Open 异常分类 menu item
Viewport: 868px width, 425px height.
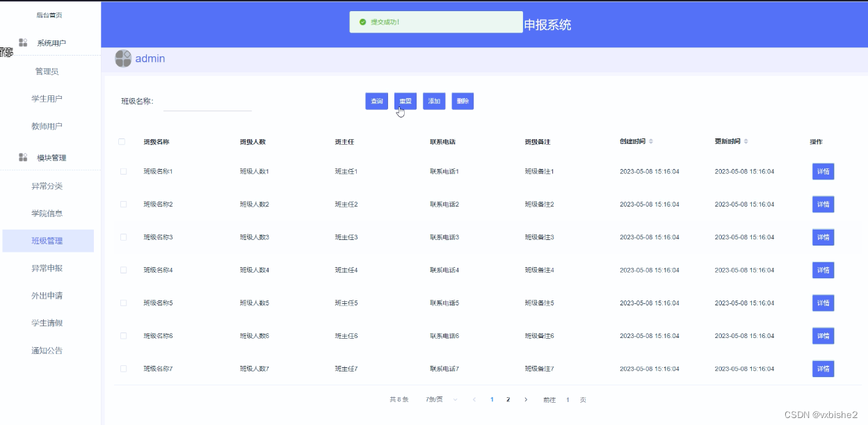pos(47,186)
